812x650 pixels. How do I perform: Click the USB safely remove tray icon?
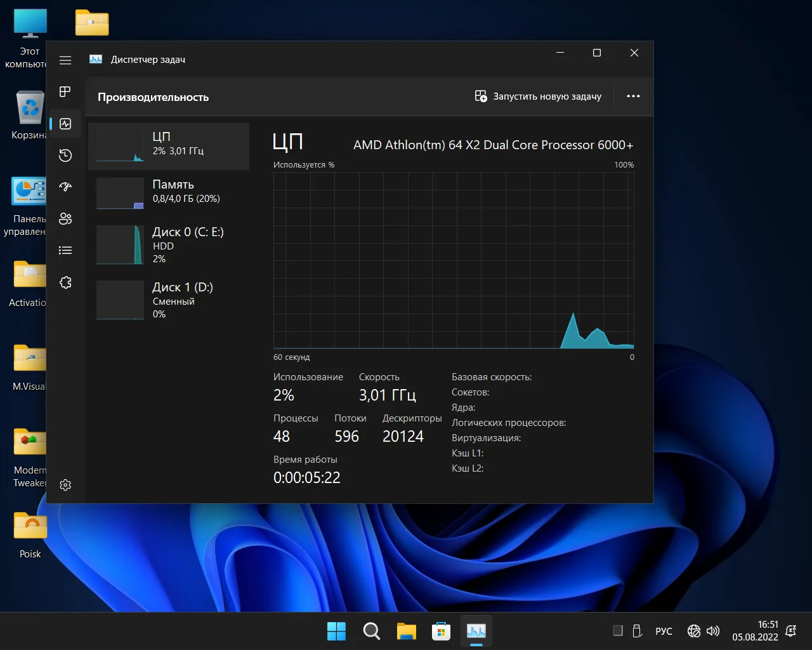pyautogui.click(x=637, y=631)
